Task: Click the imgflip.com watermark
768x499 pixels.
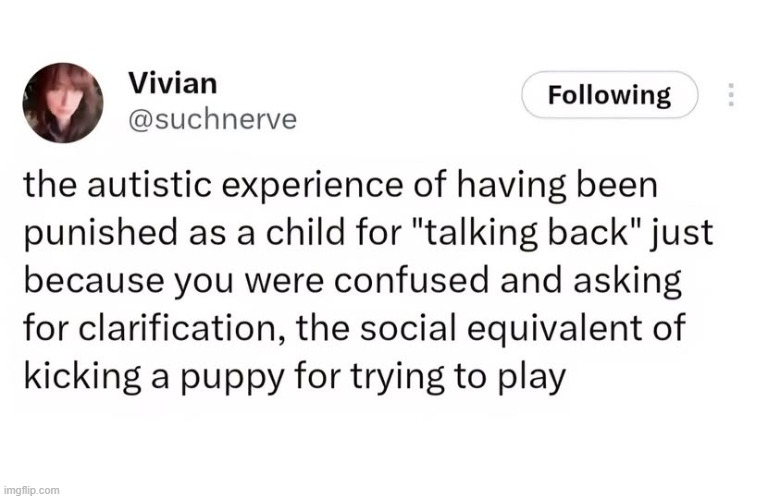Action: (31, 490)
